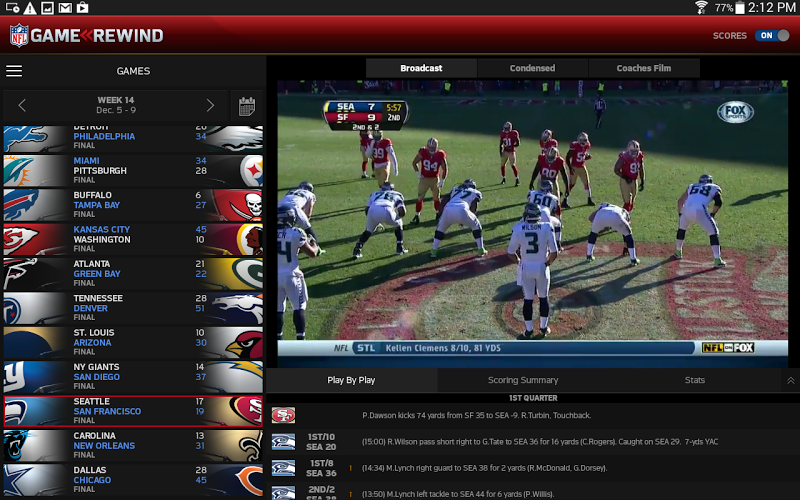Select the Carolina vs New Orleans game
Viewport: 800px width, 500px height.
click(x=133, y=445)
